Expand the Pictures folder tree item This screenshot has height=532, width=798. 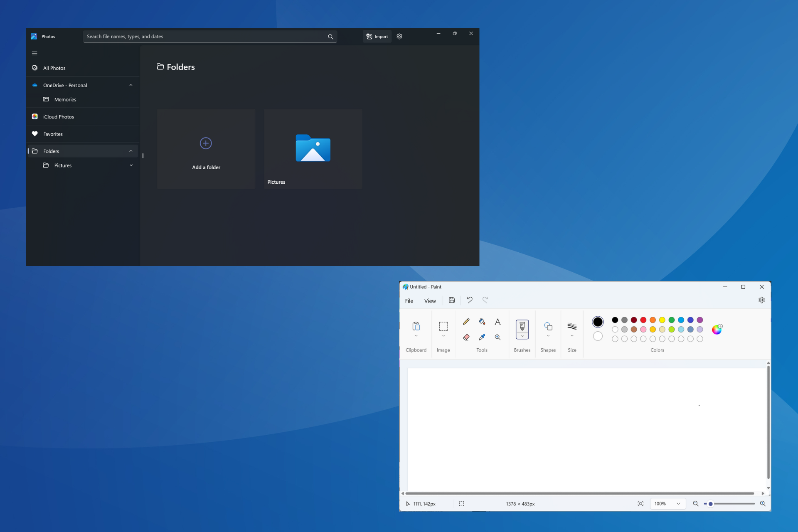(131, 165)
